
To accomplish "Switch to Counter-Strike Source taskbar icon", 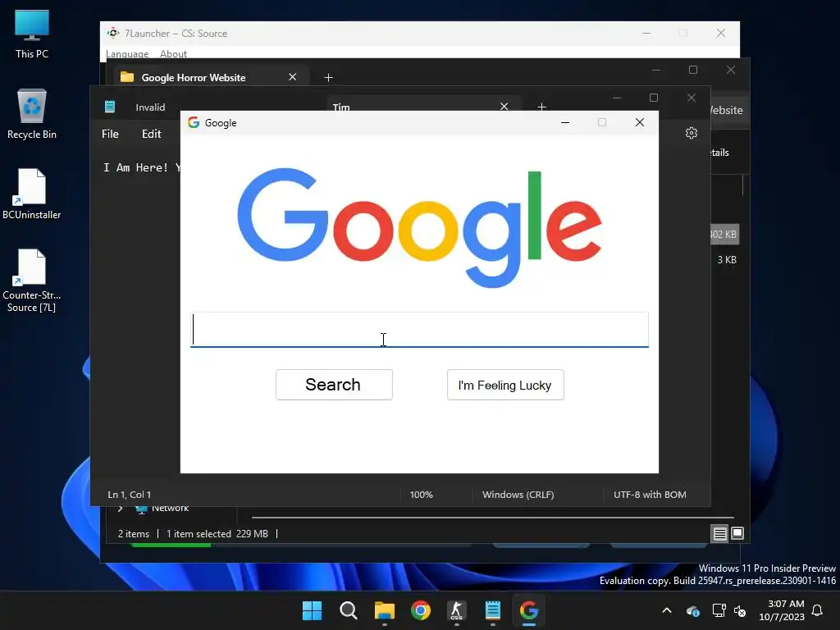I will pos(456,610).
